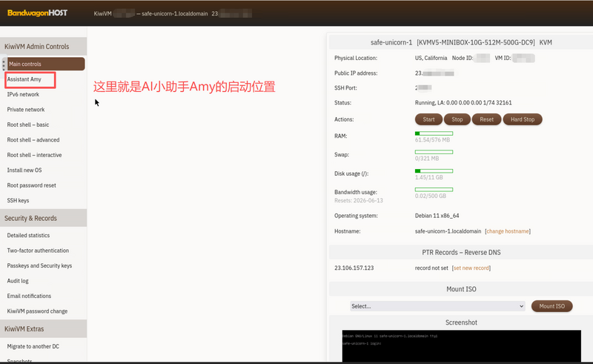
Task: Open Passkeys and Security keys
Action: point(39,265)
